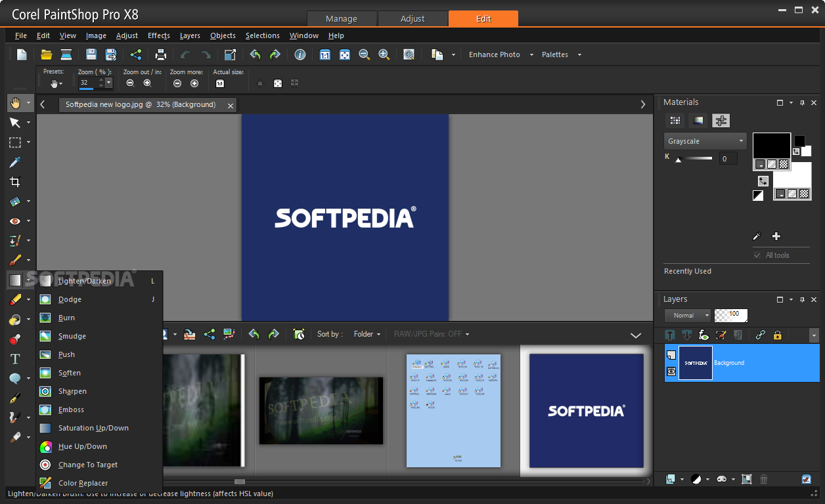The height and width of the screenshot is (504, 825).
Task: Select the Pick tool arrow
Action: [14, 123]
